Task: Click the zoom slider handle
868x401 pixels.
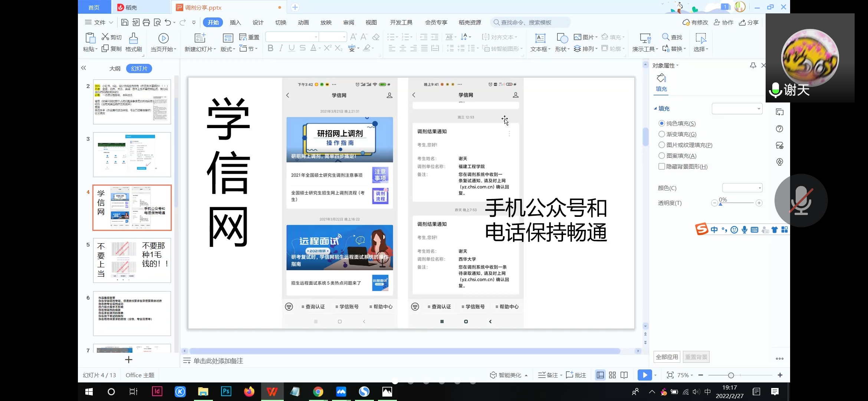Action: [x=731, y=375]
